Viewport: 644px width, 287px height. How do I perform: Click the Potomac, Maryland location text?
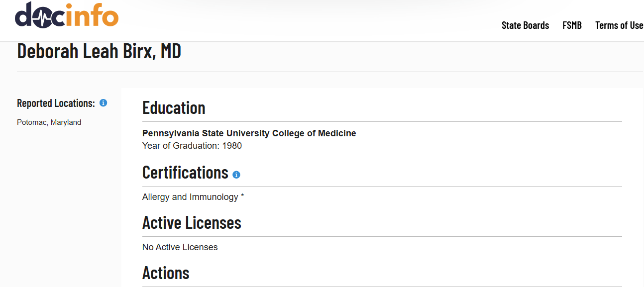(x=49, y=122)
